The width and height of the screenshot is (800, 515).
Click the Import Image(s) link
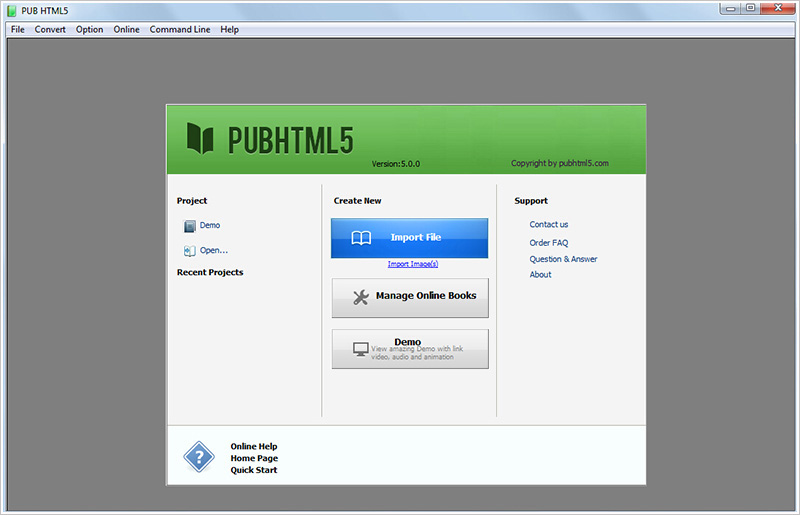(x=413, y=264)
